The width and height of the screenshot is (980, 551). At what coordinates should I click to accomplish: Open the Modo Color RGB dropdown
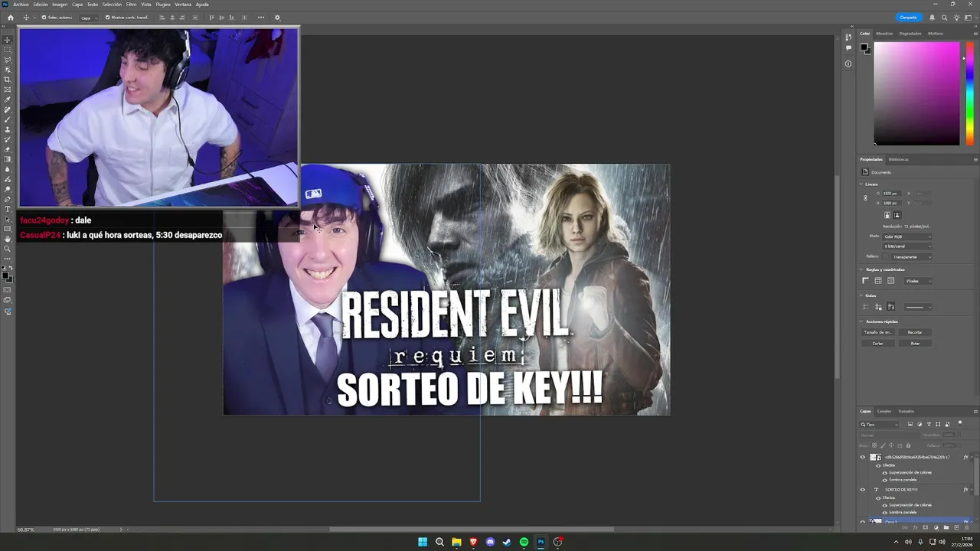click(x=907, y=236)
